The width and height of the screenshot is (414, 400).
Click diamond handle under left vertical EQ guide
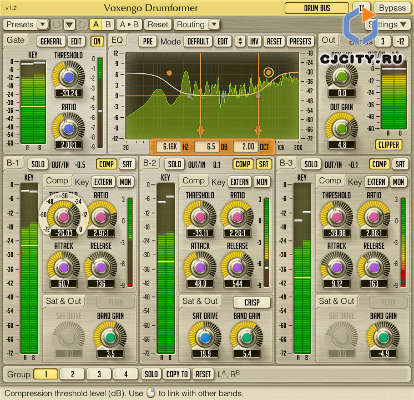200,130
